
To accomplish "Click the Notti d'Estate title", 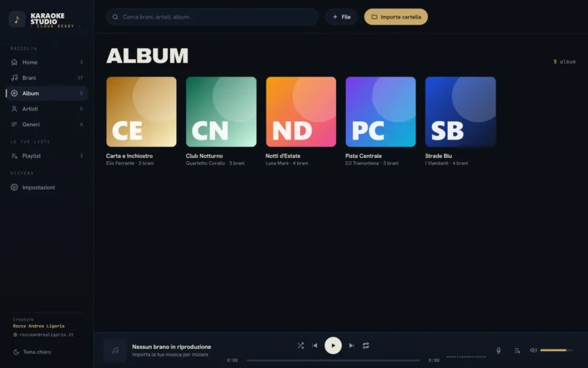I will click(283, 156).
